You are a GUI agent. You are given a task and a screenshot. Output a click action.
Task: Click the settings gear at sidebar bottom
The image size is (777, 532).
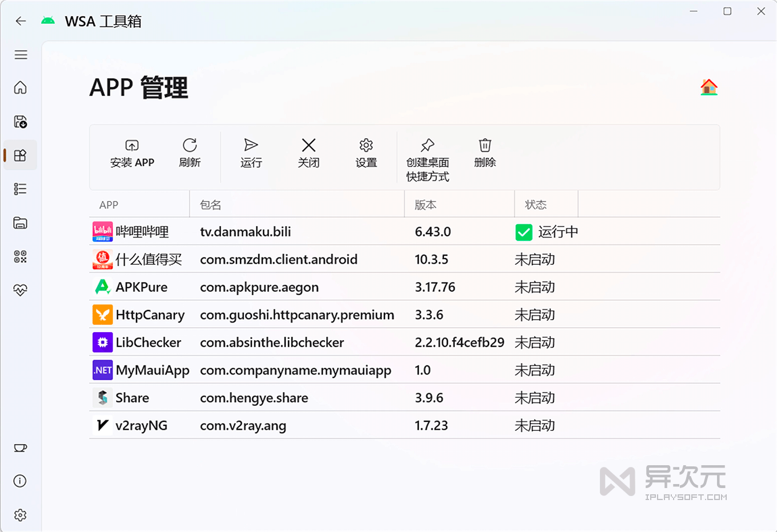click(20, 515)
